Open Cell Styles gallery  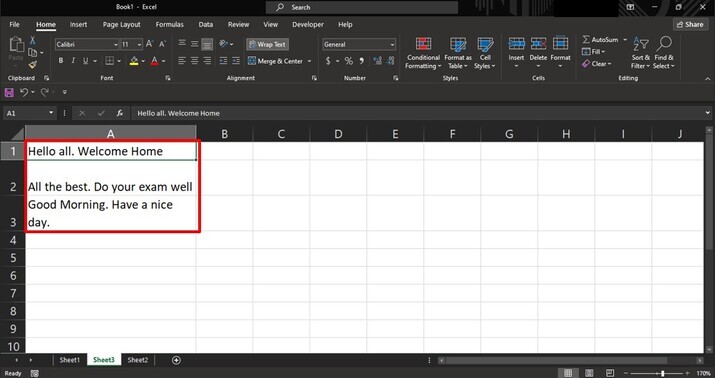[x=485, y=53]
